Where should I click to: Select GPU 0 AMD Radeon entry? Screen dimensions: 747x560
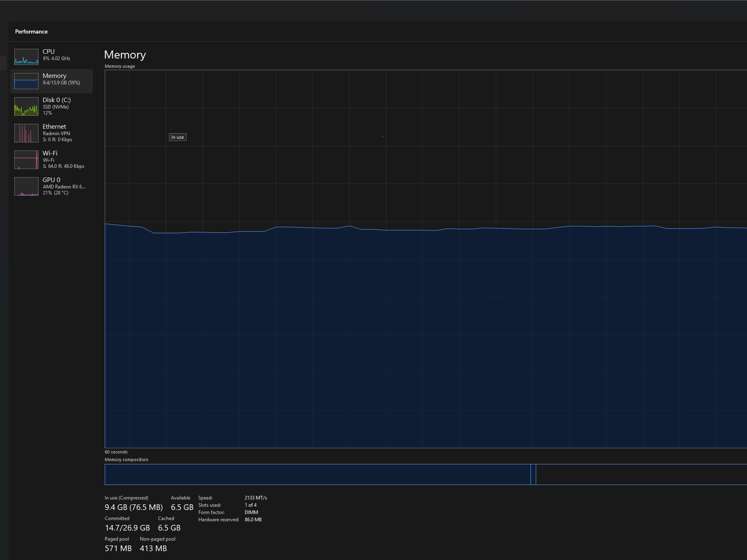51,186
